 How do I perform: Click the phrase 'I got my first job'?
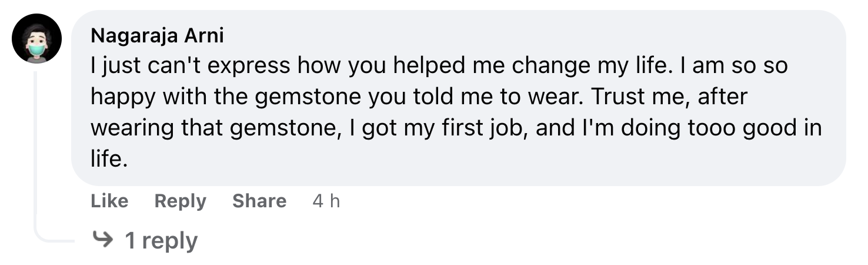441,128
